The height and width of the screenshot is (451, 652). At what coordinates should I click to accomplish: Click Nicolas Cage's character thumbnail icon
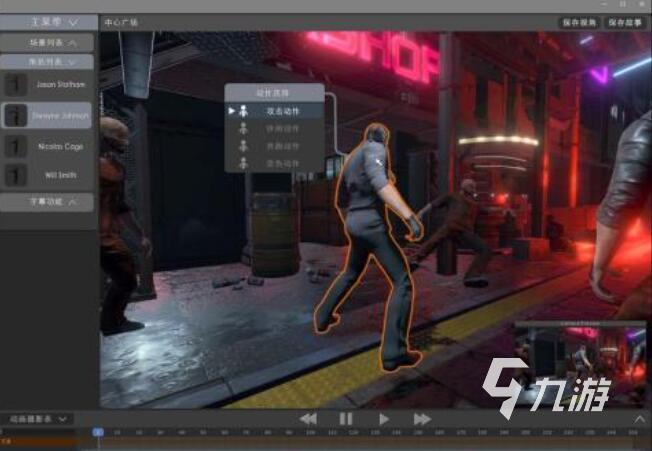point(15,146)
